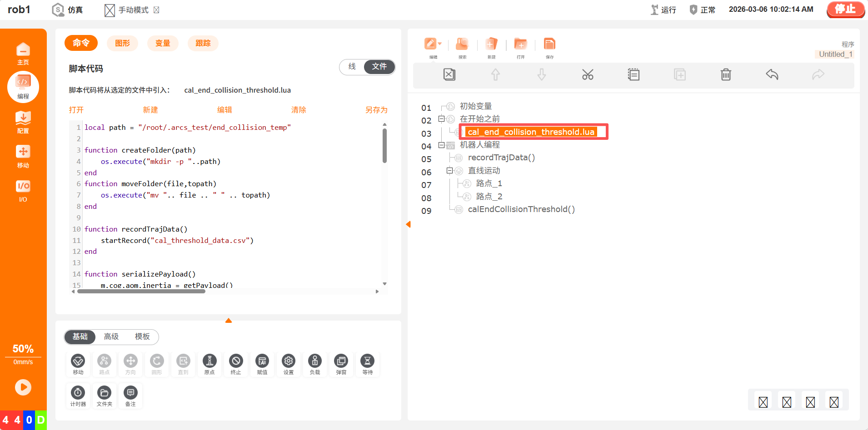868x430 pixels.
Task: Open the I/O page in sidebar
Action: point(23,190)
